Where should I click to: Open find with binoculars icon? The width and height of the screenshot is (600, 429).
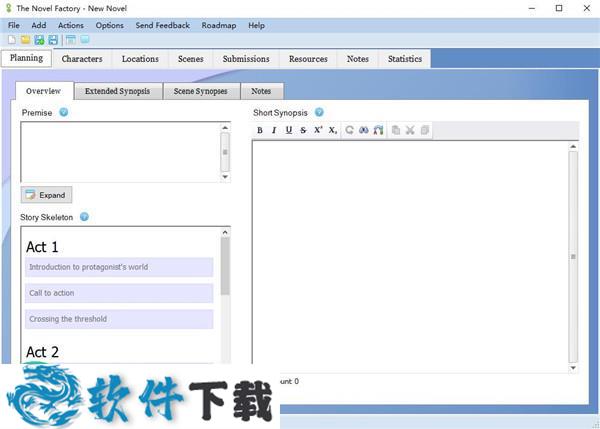(x=364, y=130)
